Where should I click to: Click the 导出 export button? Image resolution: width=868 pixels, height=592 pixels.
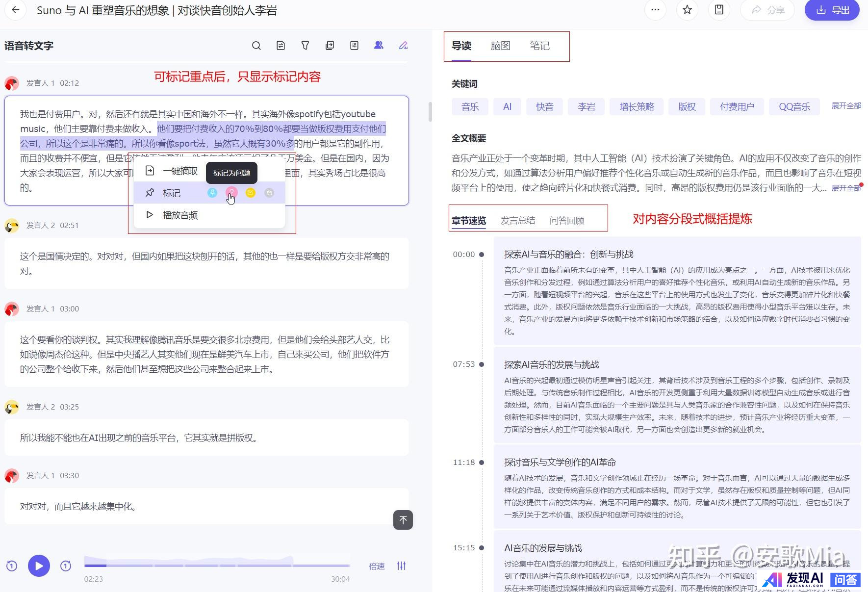[x=832, y=10]
